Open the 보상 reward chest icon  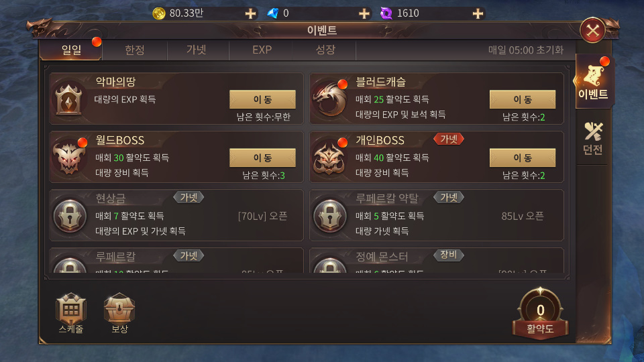[x=119, y=313]
